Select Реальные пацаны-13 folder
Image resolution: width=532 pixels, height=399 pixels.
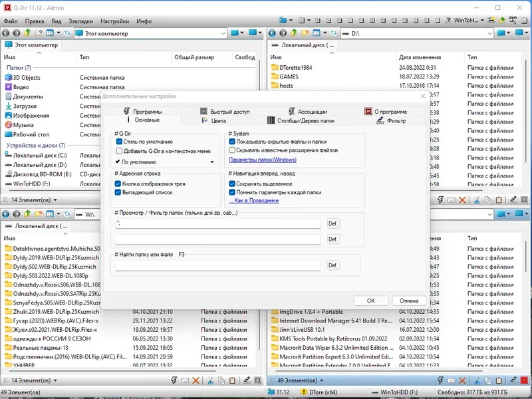41,347
